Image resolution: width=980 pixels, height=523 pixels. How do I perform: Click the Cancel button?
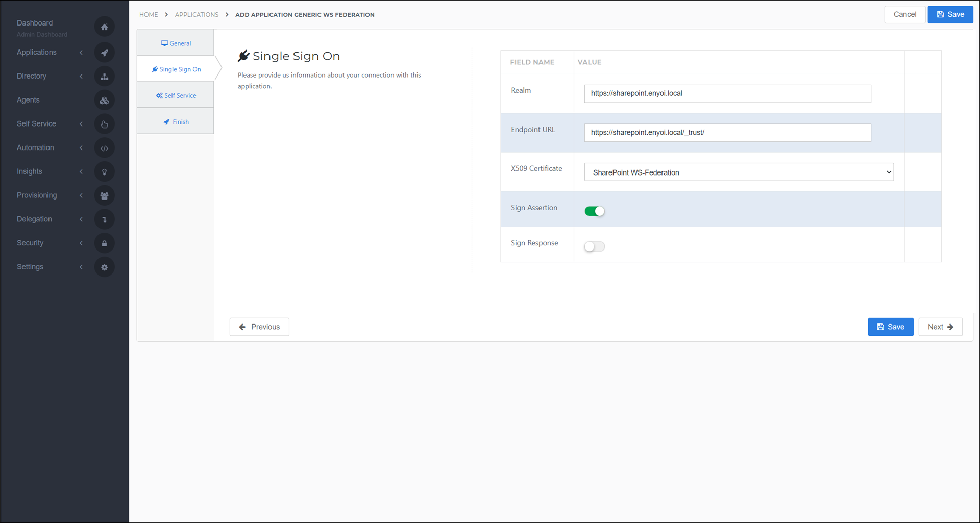point(904,14)
